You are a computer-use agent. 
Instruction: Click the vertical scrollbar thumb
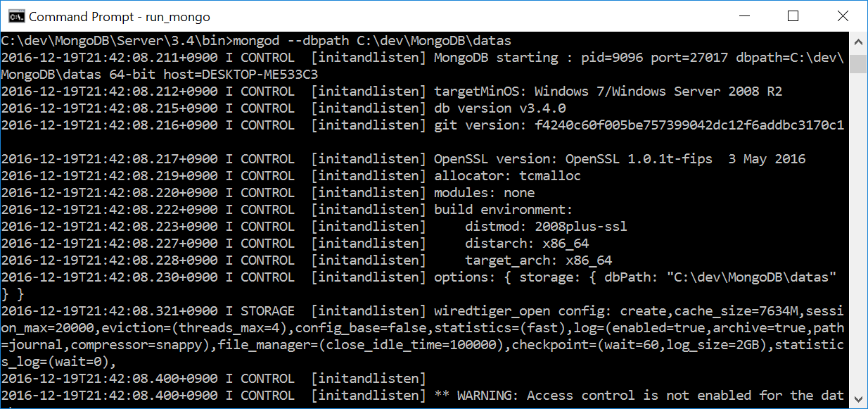click(x=858, y=65)
